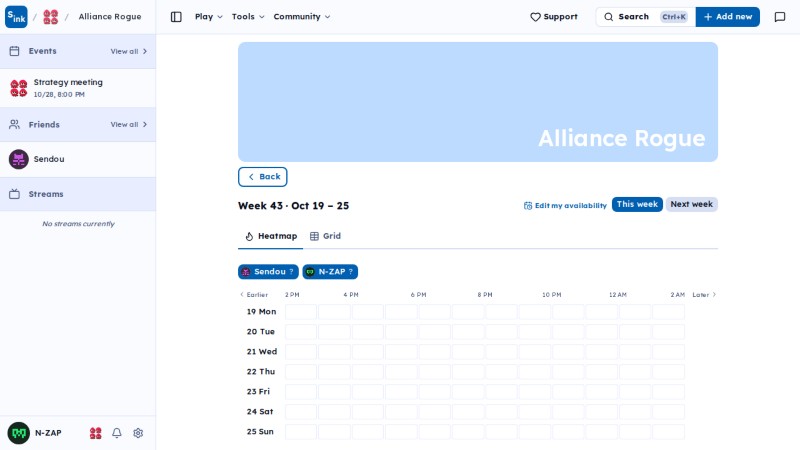Viewport: 800px width, 450px height.
Task: Switch to the Grid tab
Action: (x=326, y=236)
